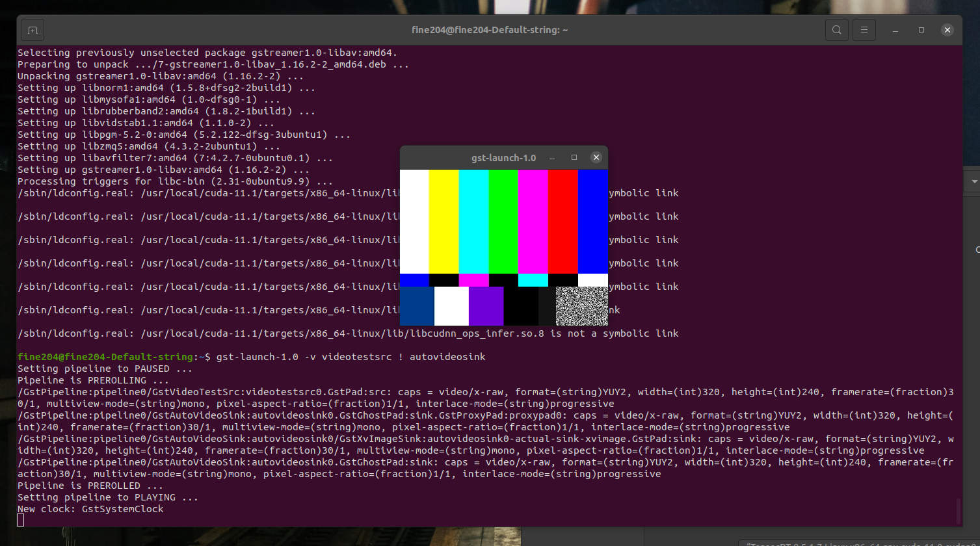Close the gst-launch-1.0 video window

pyautogui.click(x=596, y=157)
